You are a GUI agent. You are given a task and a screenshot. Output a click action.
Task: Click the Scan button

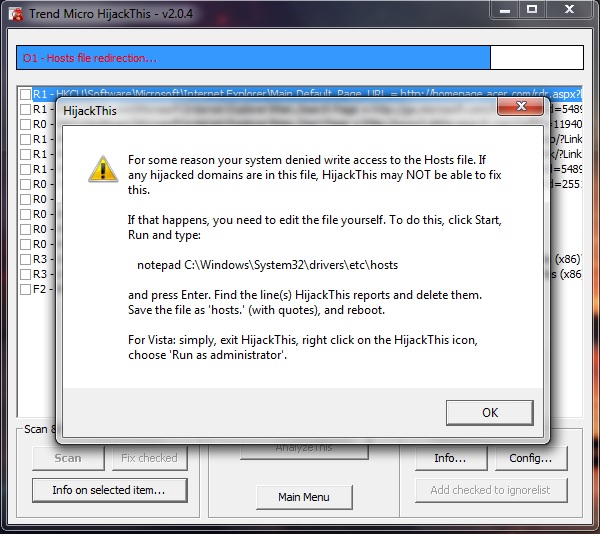tap(68, 458)
